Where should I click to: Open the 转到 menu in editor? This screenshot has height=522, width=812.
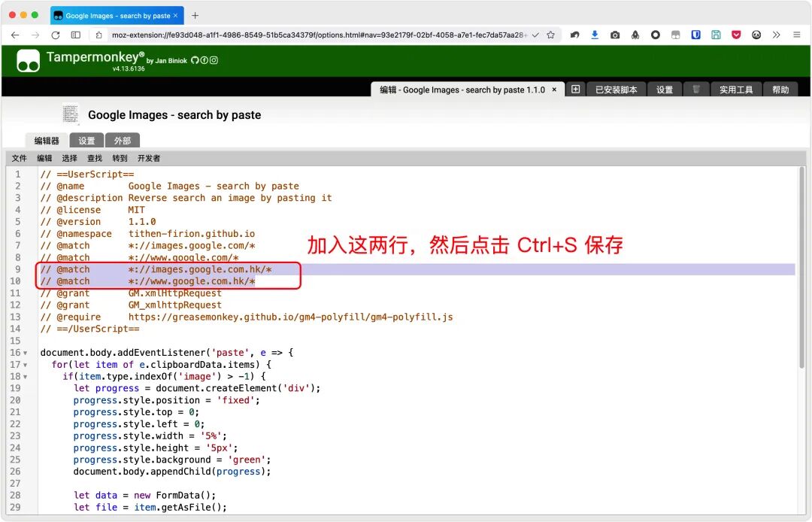tap(120, 159)
